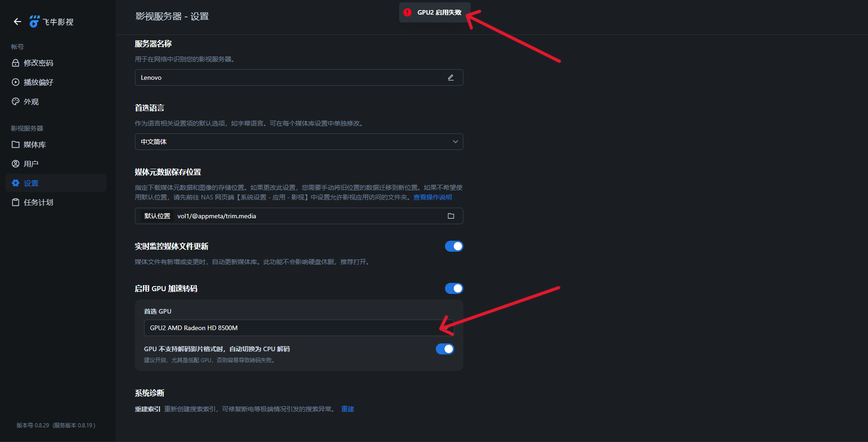This screenshot has height=442, width=868.
Task: Click the lock icon beside 修改密码
Action: click(16, 63)
